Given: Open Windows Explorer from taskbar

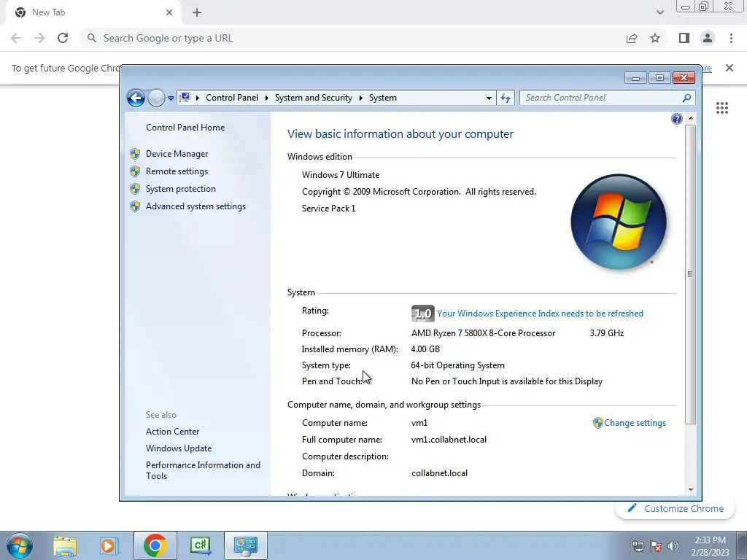Looking at the screenshot, I should [65, 545].
